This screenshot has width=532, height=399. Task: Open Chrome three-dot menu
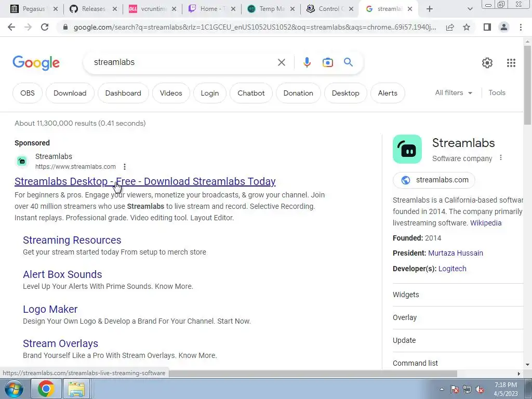coord(521,27)
